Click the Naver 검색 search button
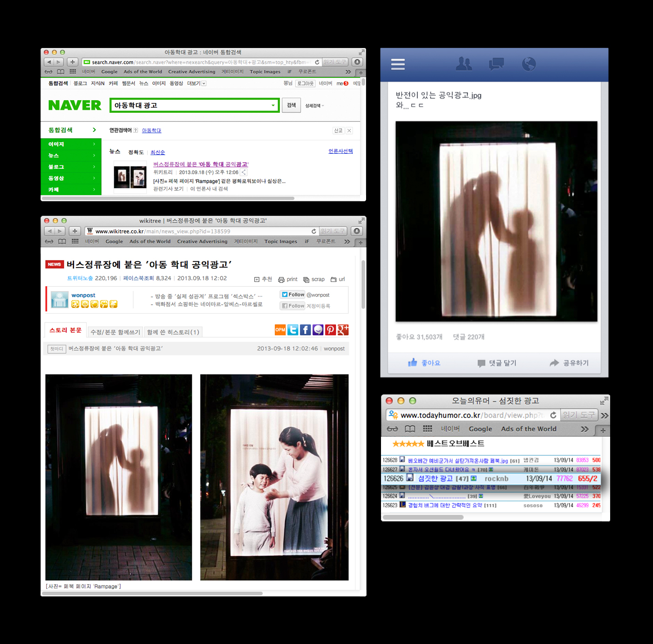 coord(291,105)
